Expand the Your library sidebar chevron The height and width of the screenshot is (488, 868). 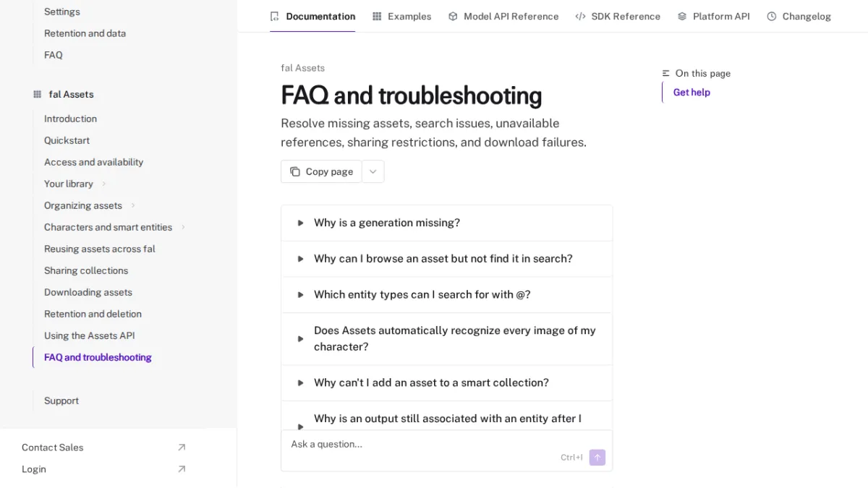click(x=104, y=184)
